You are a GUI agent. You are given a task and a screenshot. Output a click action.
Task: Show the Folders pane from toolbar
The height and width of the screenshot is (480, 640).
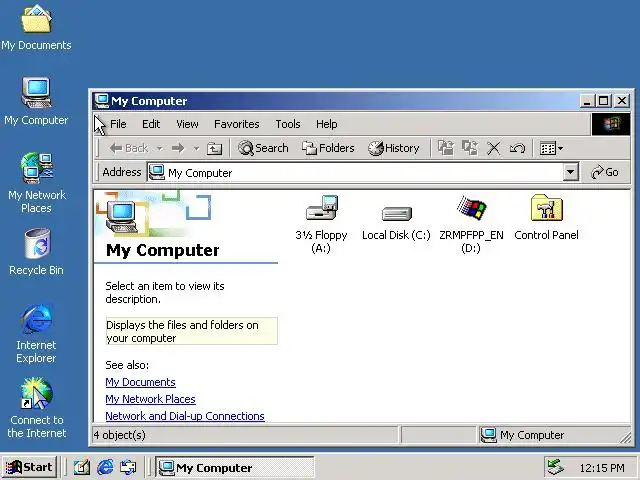click(328, 148)
